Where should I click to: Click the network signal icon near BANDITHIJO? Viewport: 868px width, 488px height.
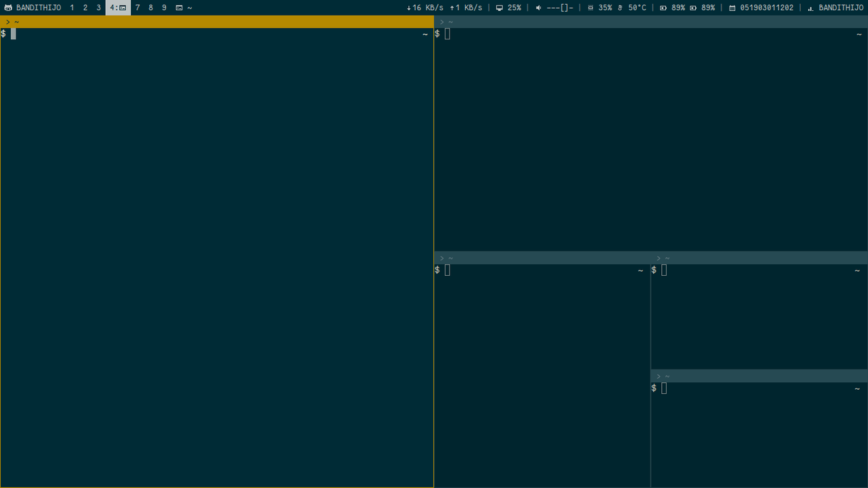pyautogui.click(x=810, y=8)
